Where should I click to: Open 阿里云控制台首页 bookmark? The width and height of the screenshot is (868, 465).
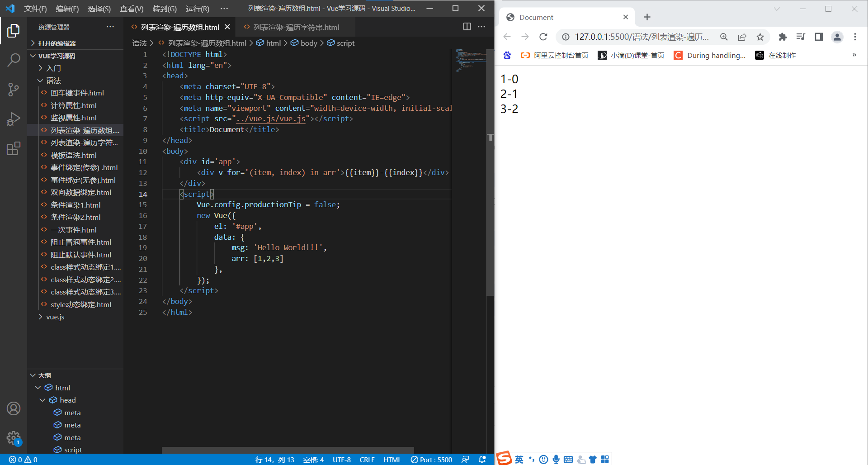coord(555,55)
